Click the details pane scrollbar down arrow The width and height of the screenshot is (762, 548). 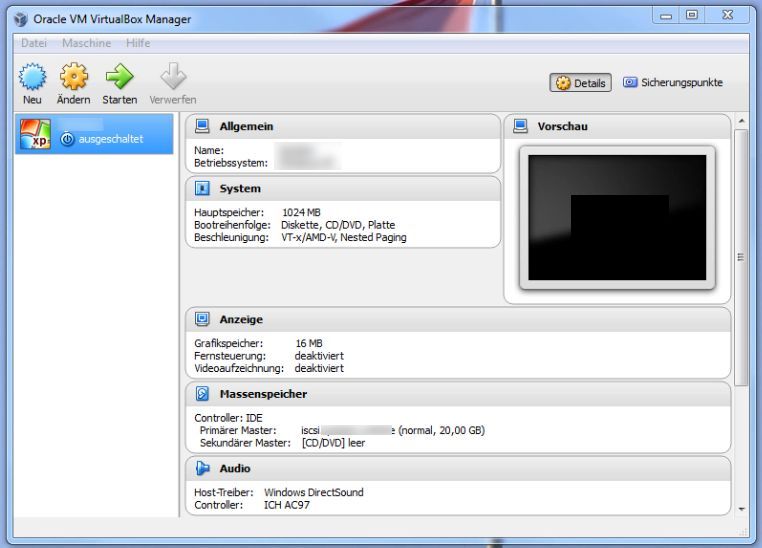click(x=742, y=509)
